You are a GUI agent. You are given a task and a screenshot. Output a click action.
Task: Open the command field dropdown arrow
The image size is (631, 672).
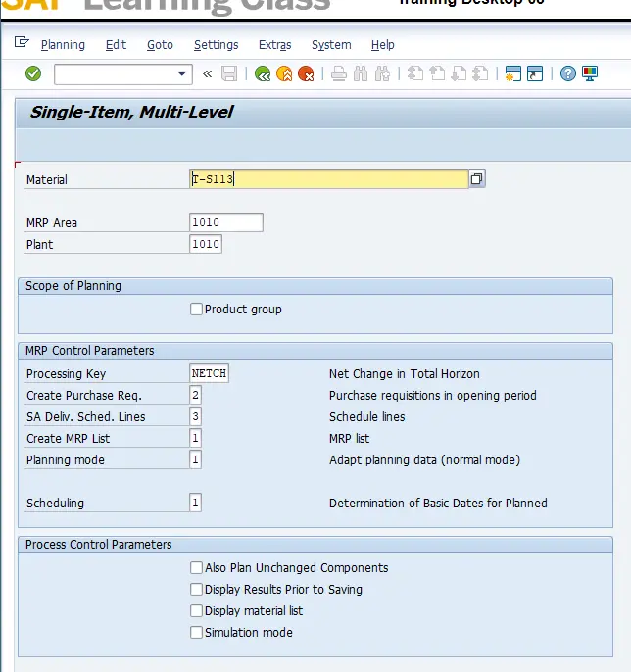(182, 73)
